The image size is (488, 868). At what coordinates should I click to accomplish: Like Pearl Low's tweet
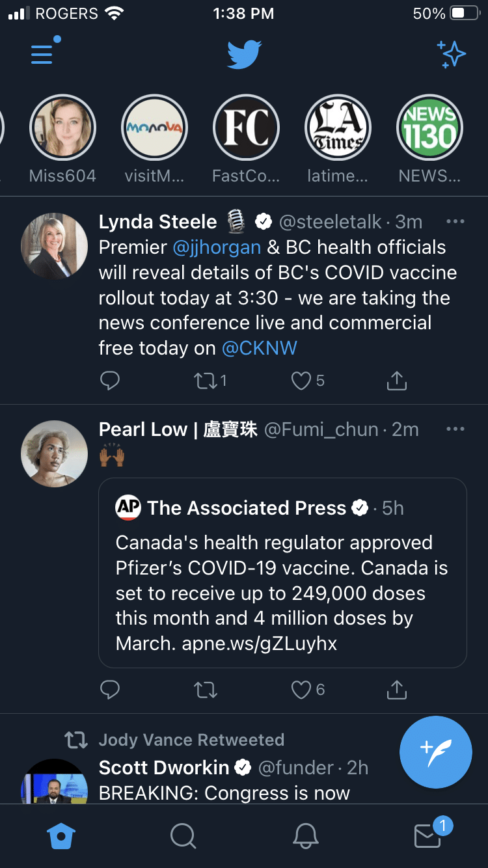tap(301, 690)
